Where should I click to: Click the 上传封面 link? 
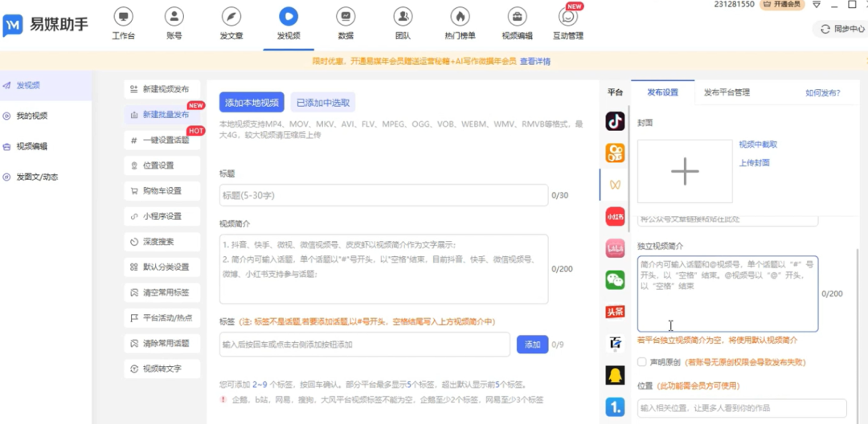(754, 162)
